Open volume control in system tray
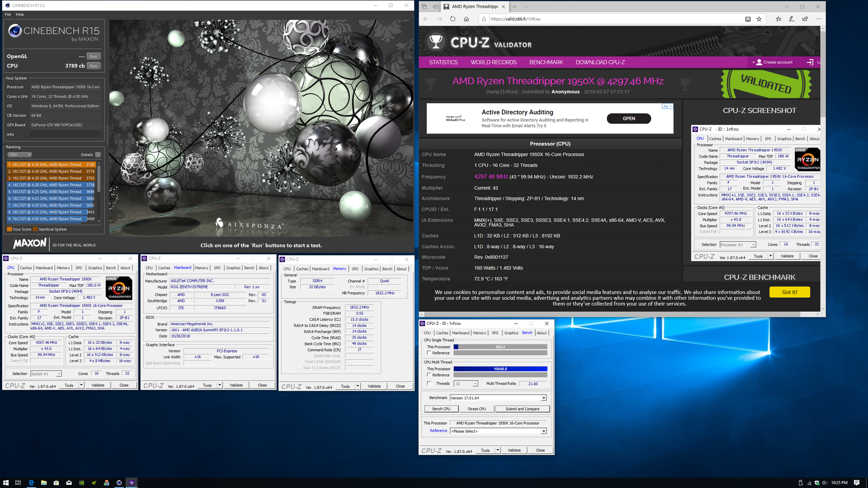The height and width of the screenshot is (488, 868). (824, 483)
